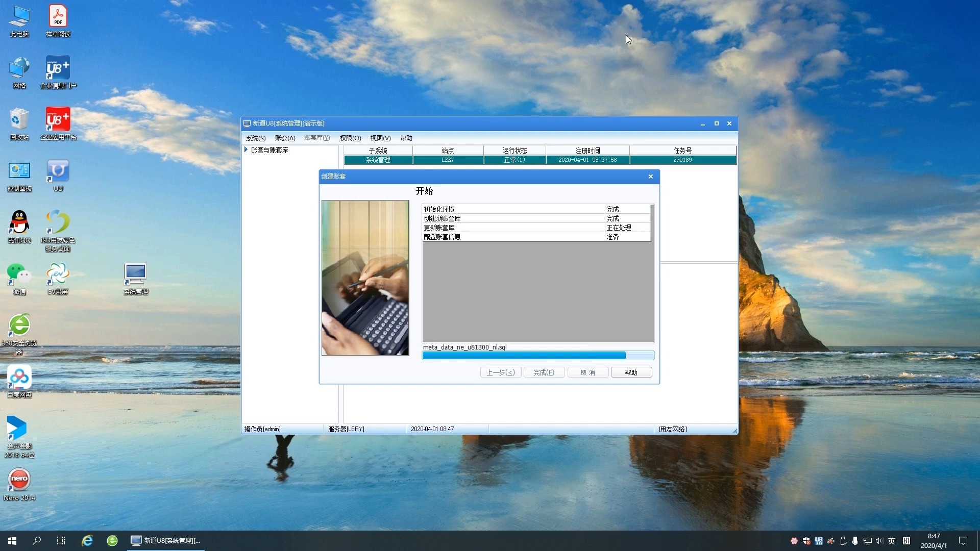Open the notification action center icon
The width and height of the screenshot is (980, 551).
(963, 541)
